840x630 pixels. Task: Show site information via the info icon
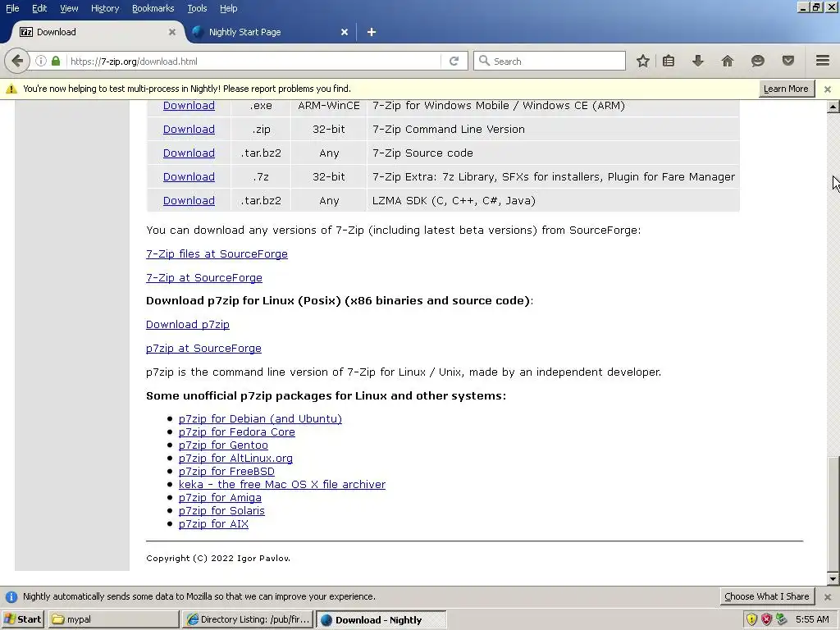41,61
